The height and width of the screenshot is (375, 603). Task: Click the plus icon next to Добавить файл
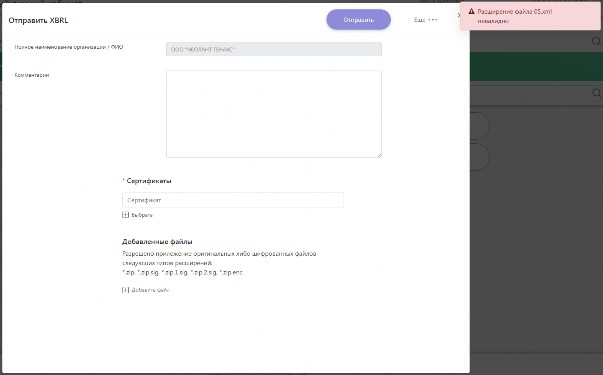[125, 290]
